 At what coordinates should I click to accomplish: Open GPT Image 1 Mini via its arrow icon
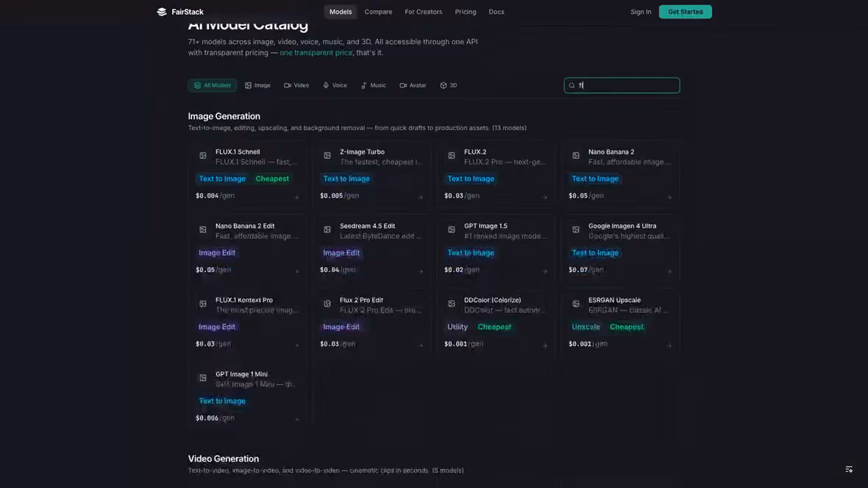point(296,420)
